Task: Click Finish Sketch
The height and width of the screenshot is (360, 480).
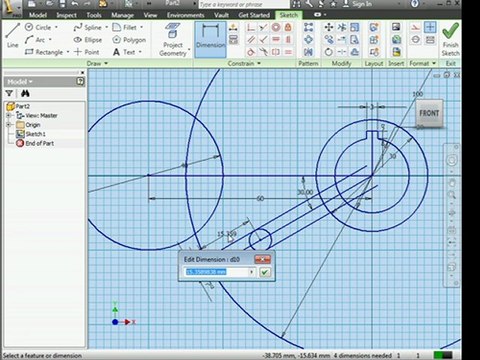Action: pyautogui.click(x=450, y=39)
